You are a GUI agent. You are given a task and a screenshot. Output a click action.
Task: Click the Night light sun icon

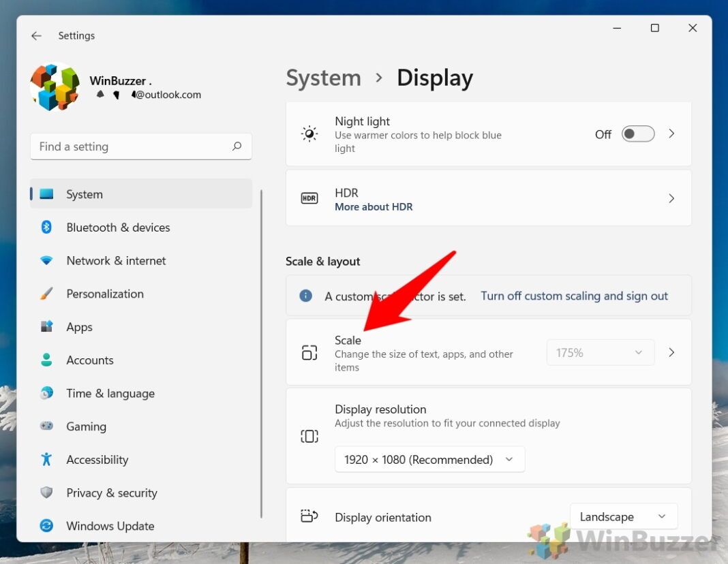tap(309, 134)
